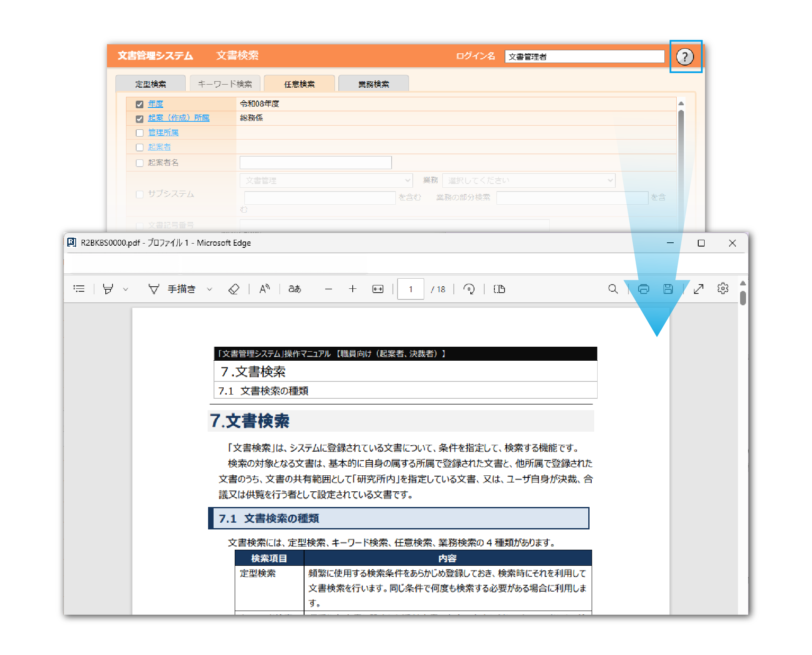Viewport: 812px width, 655px height.
Task: Open the 管理所属 link
Action: 163,132
